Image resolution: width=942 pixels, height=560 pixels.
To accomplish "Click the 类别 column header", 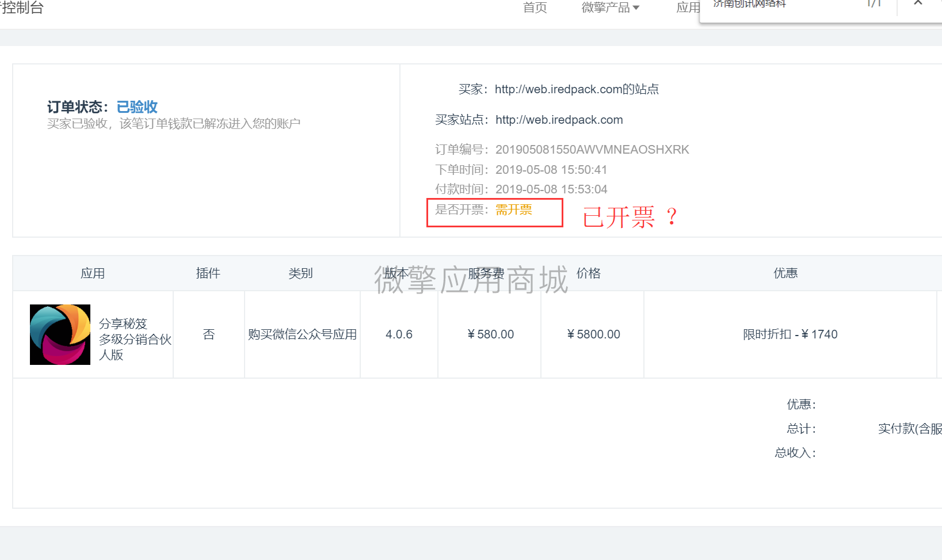I will pyautogui.click(x=301, y=273).
